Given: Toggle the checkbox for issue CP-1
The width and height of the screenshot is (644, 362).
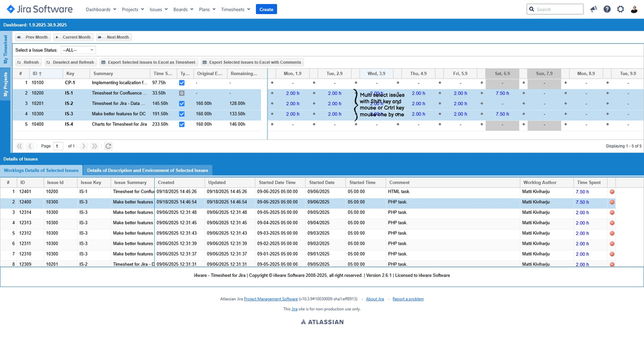Looking at the screenshot, I should [x=182, y=83].
